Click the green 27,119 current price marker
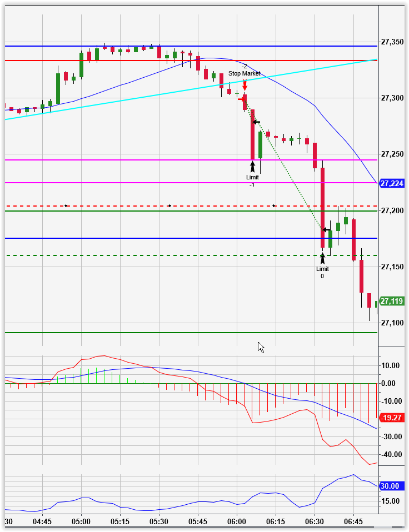 pos(392,301)
